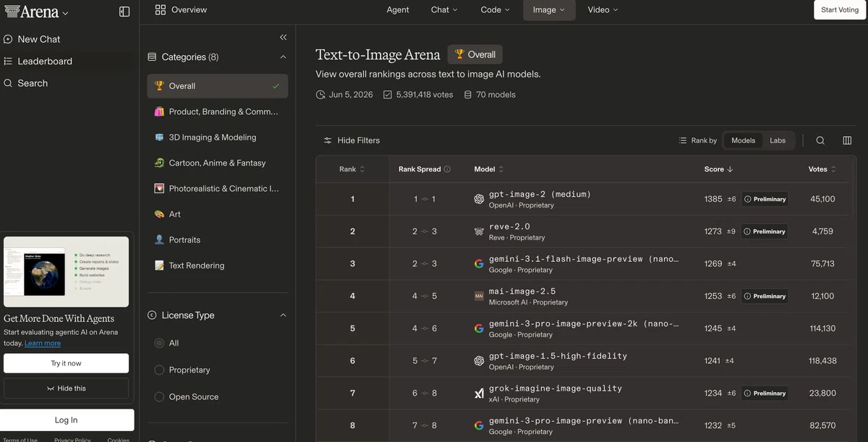
Task: Select Cartoon, Anime & Fantasy category
Action: click(217, 163)
